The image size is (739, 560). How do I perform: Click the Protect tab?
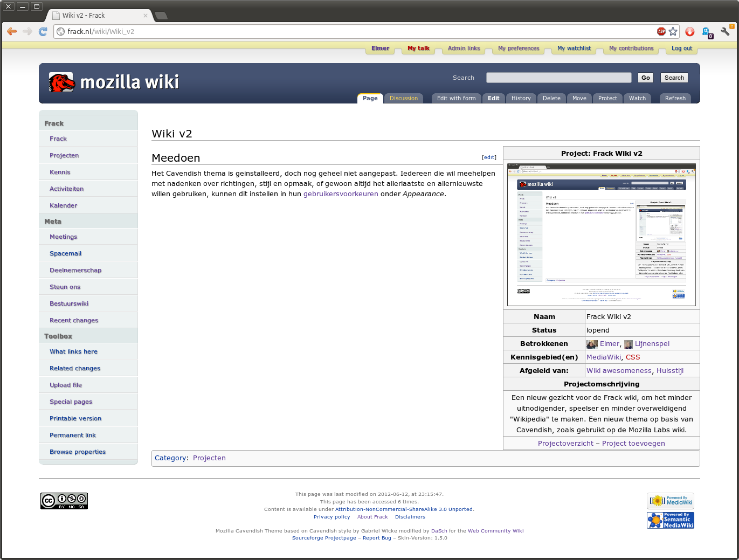click(607, 98)
